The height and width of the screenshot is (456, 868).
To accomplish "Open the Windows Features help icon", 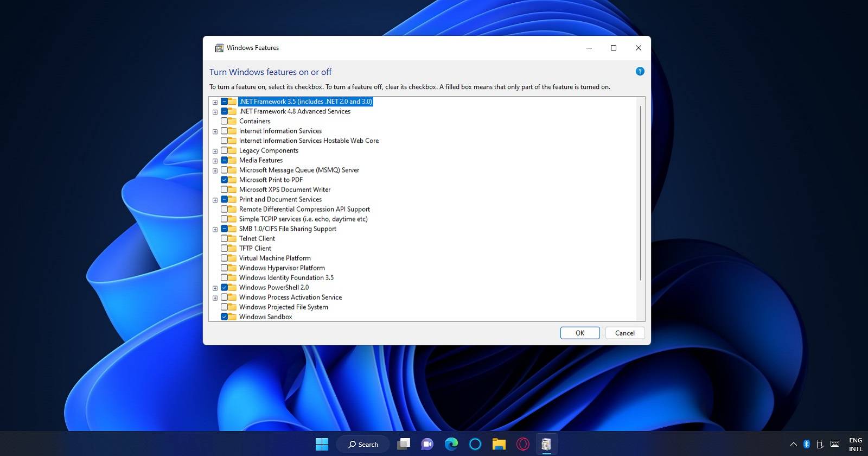I will point(640,71).
